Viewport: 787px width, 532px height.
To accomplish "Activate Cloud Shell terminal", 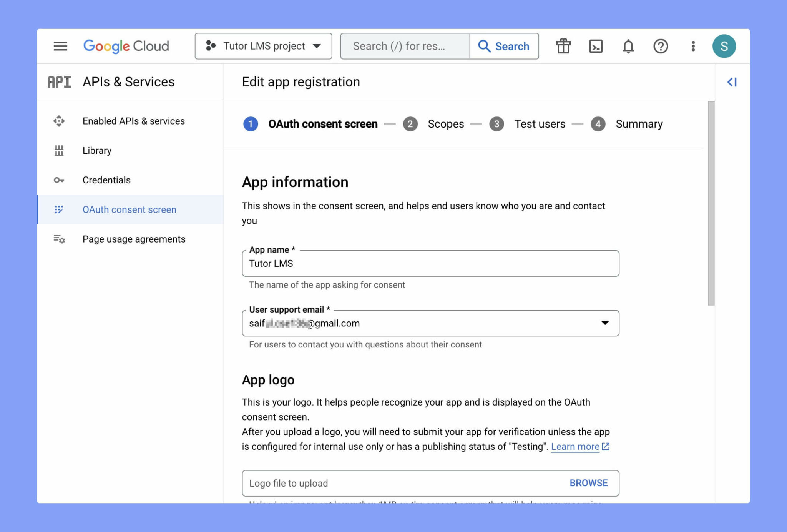I will tap(595, 46).
